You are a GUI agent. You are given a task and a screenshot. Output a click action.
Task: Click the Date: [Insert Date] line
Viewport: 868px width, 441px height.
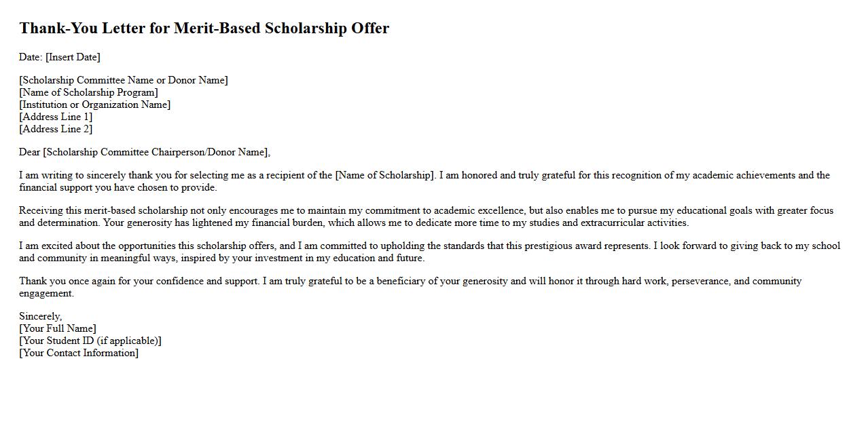point(60,57)
